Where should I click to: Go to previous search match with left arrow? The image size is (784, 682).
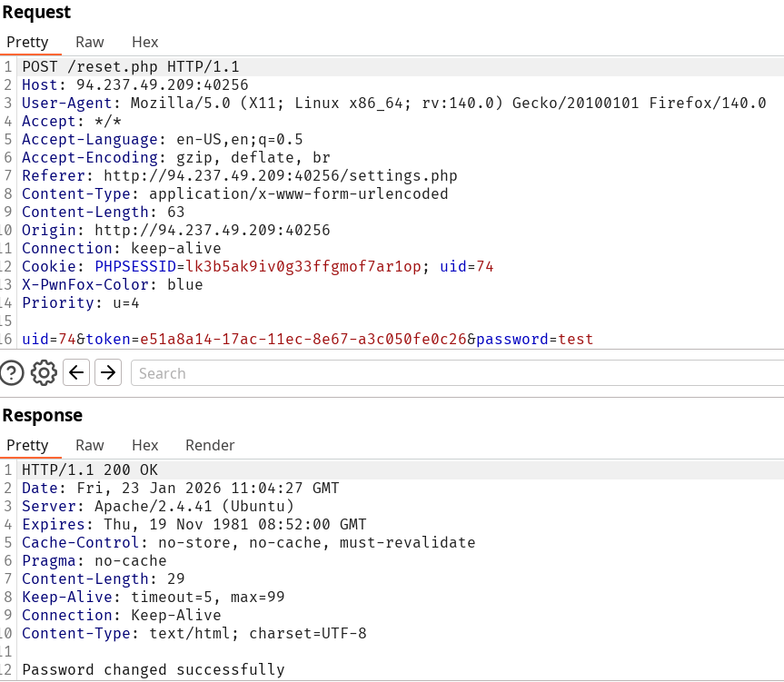77,372
